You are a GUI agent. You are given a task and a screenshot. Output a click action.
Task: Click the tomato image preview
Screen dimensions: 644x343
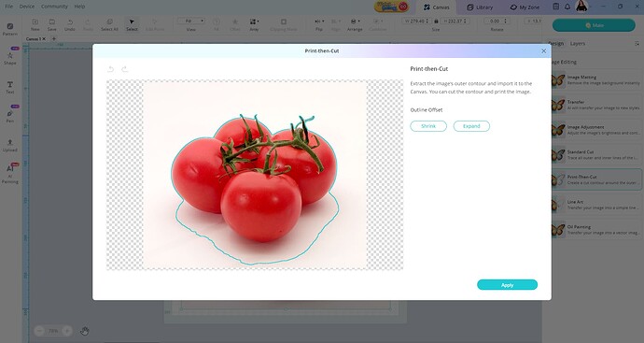pyautogui.click(x=255, y=175)
